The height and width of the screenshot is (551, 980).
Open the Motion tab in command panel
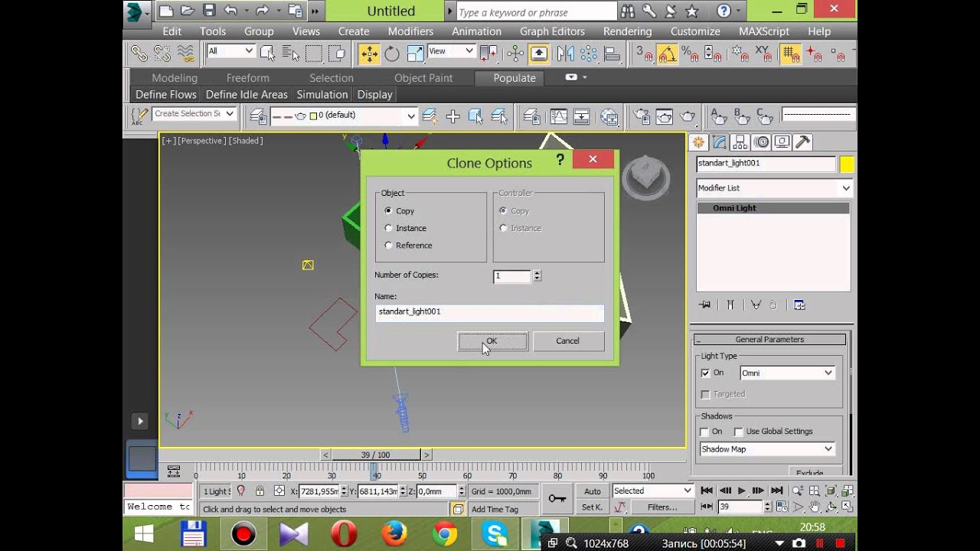click(761, 142)
